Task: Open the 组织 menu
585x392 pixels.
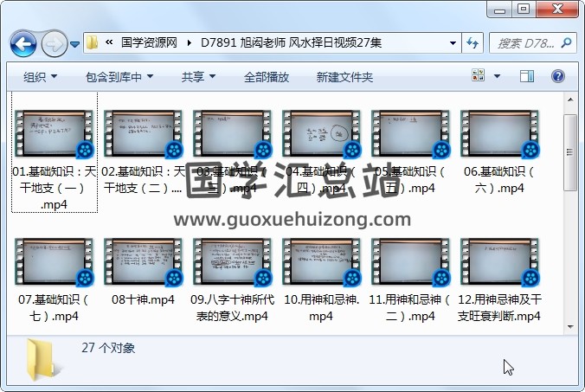Action: (x=41, y=77)
